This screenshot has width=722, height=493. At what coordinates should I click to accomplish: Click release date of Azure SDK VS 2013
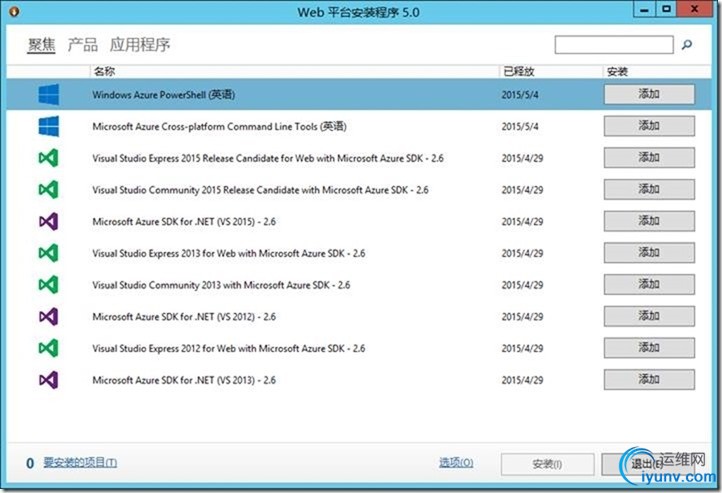tap(522, 381)
